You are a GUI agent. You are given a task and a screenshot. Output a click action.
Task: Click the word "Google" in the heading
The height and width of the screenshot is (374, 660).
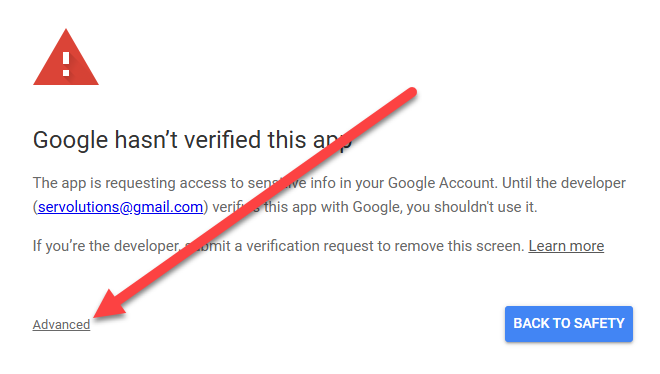tap(70, 140)
